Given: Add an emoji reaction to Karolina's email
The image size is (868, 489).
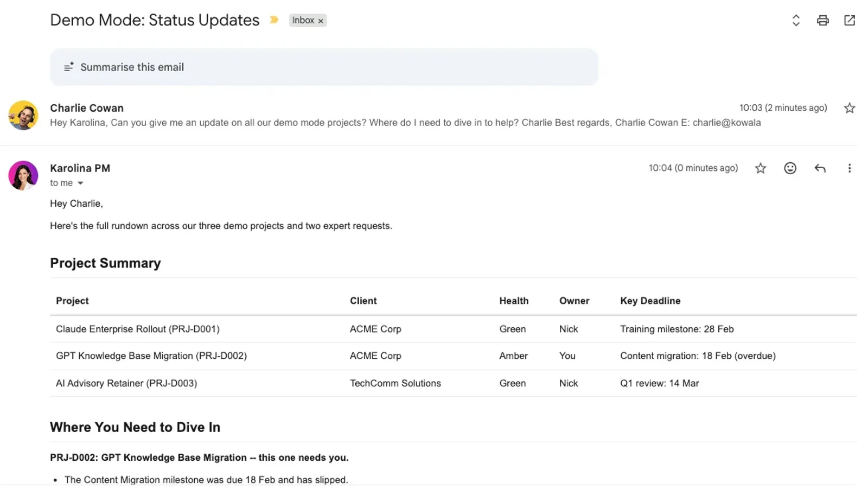Looking at the screenshot, I should point(790,168).
